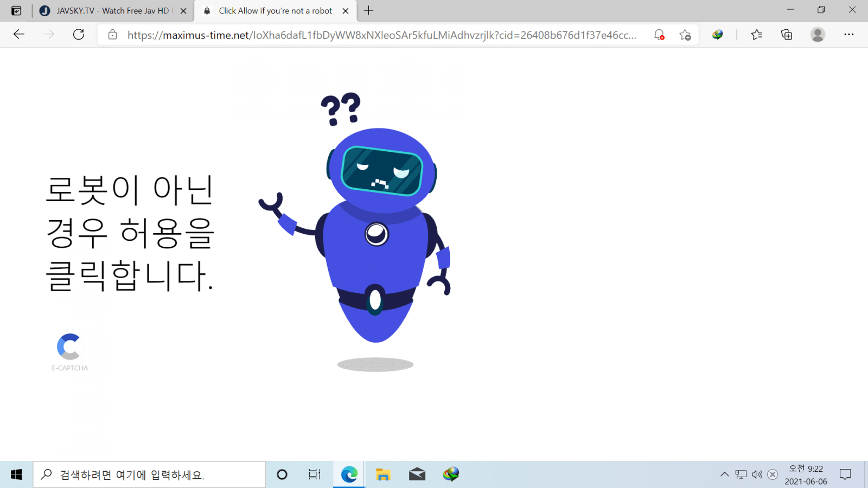Close the JAVSKY.TV tab
This screenshot has width=868, height=488.
click(x=183, y=11)
